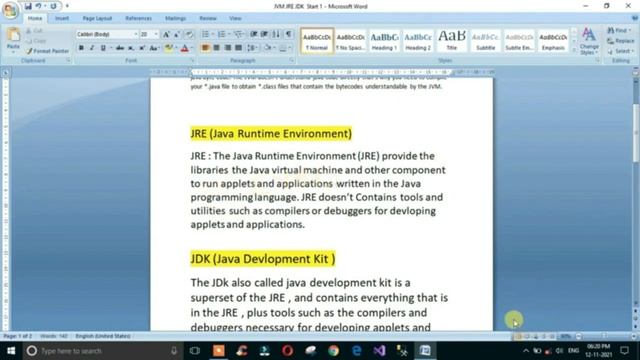Open the Numbering list dropdown
The width and height of the screenshot is (640, 360).
tap(229, 34)
